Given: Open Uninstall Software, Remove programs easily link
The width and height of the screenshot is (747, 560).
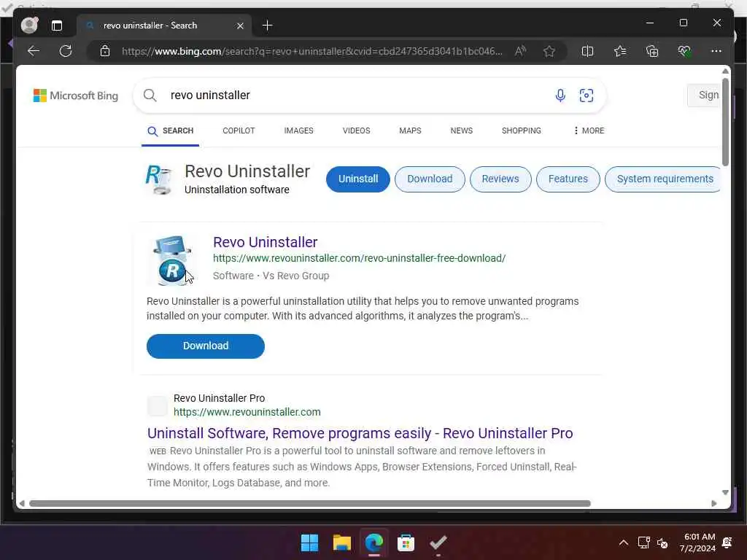Looking at the screenshot, I should [x=360, y=433].
